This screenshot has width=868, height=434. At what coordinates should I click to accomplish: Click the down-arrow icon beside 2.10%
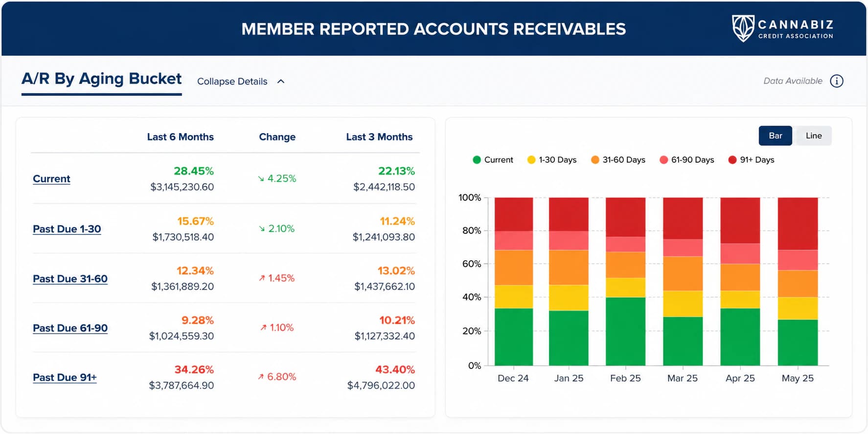262,228
